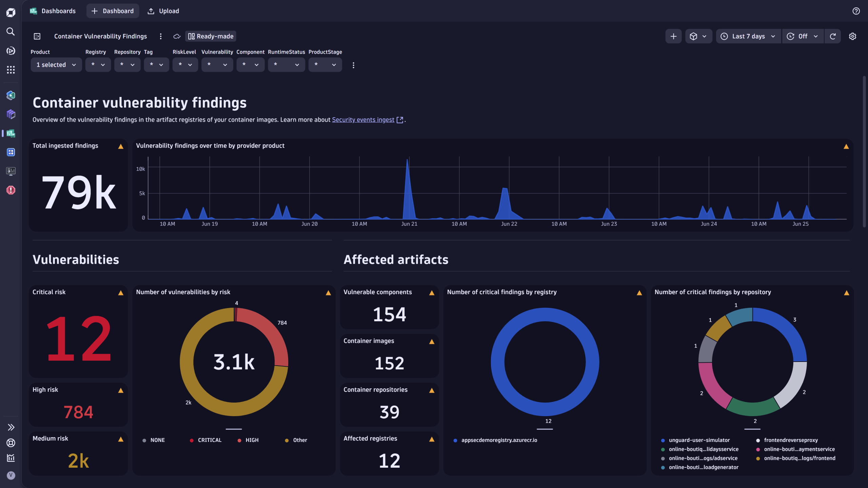Open the Security events ingest link
Image resolution: width=868 pixels, height=488 pixels.
coord(363,120)
